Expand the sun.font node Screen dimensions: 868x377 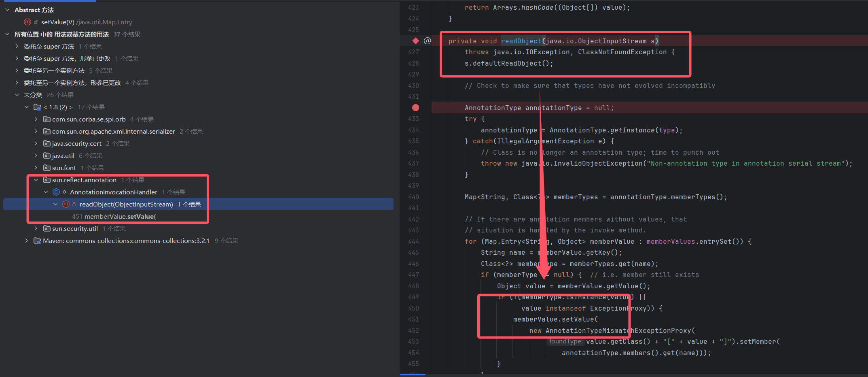coord(36,168)
